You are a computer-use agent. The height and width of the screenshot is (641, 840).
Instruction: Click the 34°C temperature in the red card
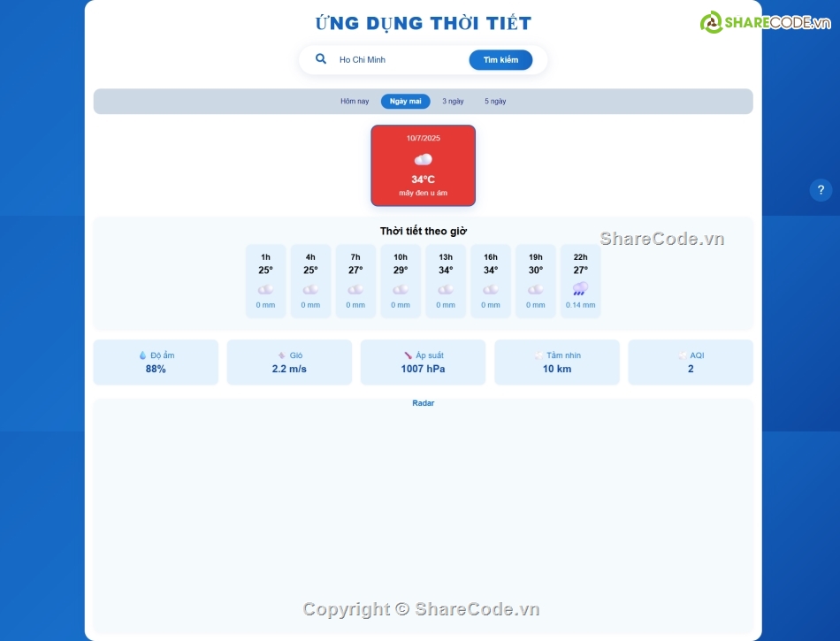click(x=424, y=179)
